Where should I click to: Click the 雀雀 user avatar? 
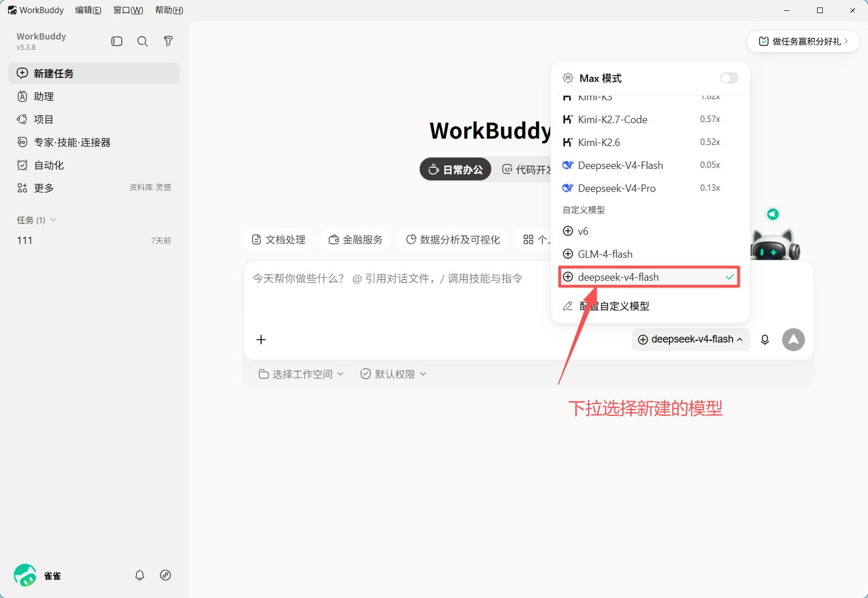tap(25, 575)
